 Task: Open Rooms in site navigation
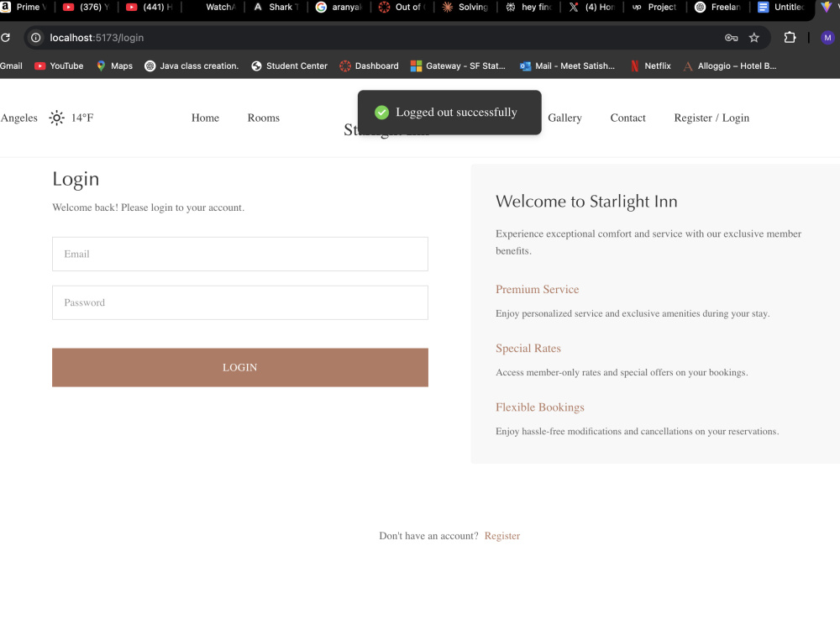264,118
